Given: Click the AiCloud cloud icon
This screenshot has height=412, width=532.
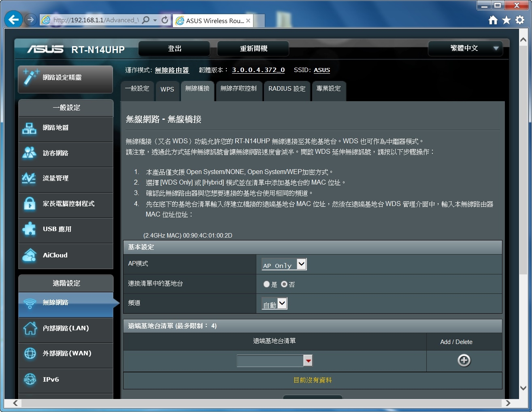Looking at the screenshot, I should [x=29, y=255].
